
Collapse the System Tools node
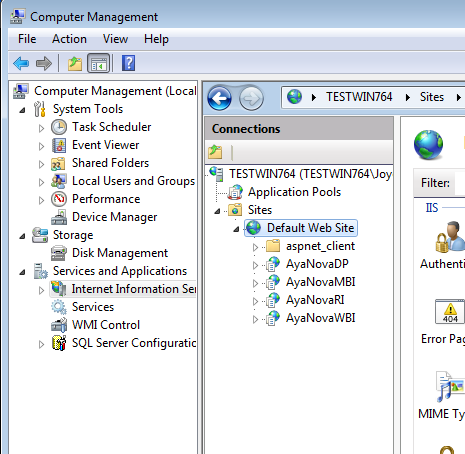click(x=22, y=110)
